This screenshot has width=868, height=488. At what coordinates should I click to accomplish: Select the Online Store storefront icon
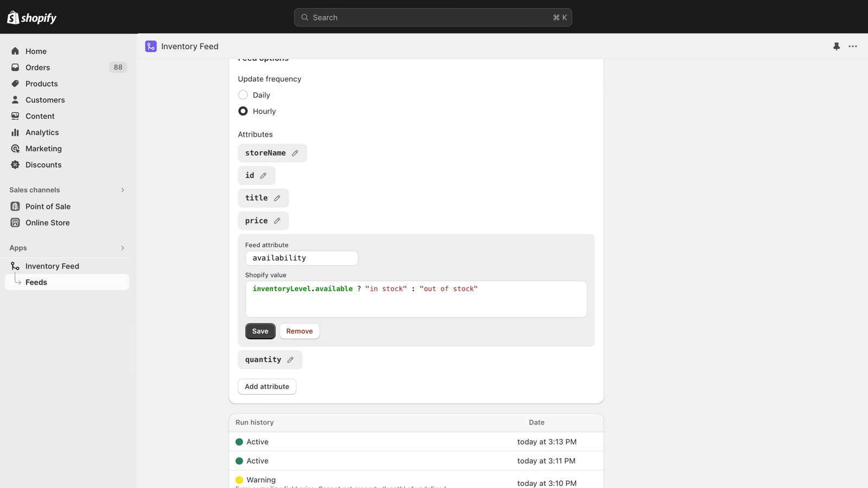15,222
